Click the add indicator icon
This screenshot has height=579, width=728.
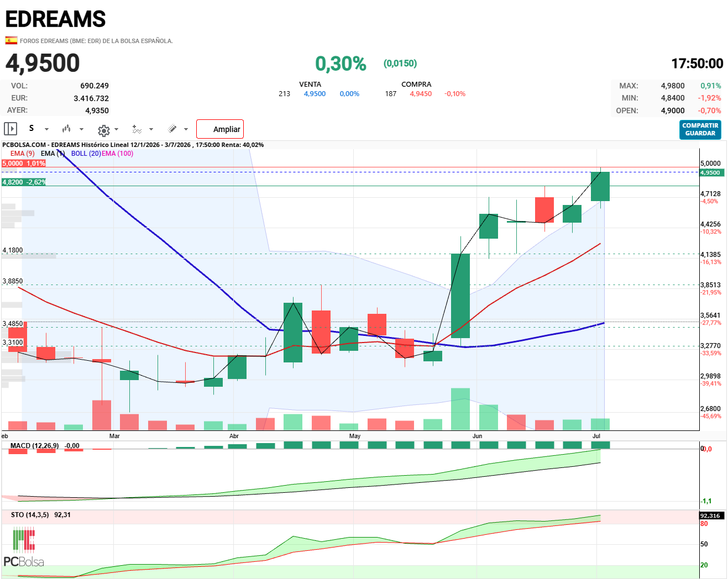(x=137, y=129)
